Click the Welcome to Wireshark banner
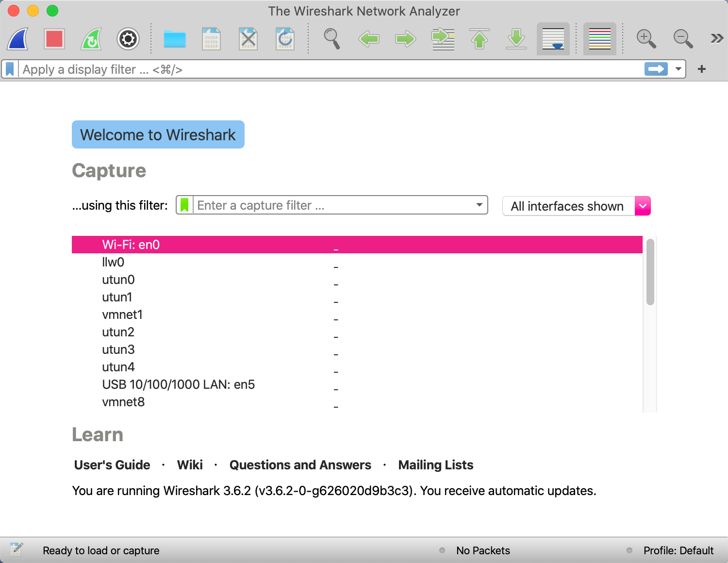728x563 pixels. tap(158, 134)
